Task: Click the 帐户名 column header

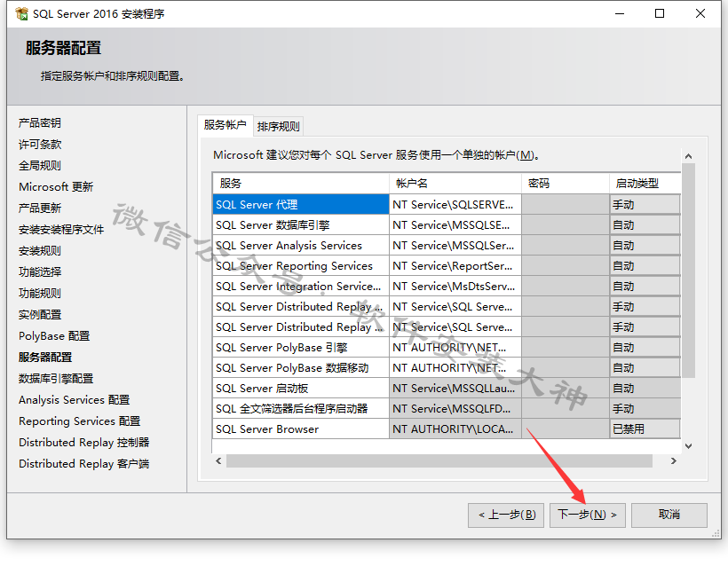Action: pos(455,184)
